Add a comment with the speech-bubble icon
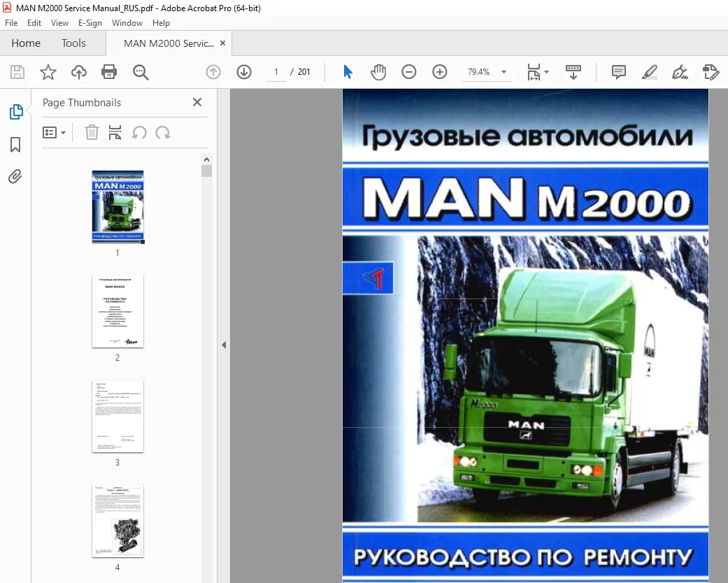 [618, 72]
